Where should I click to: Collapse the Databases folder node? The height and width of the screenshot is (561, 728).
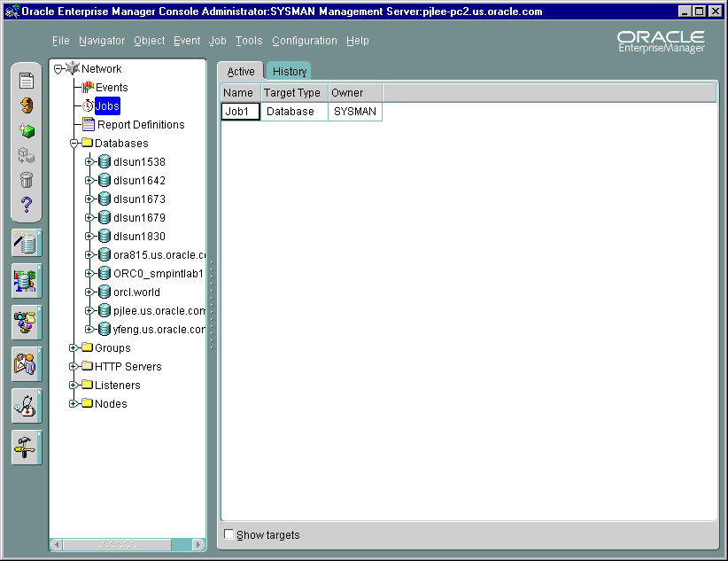(74, 144)
